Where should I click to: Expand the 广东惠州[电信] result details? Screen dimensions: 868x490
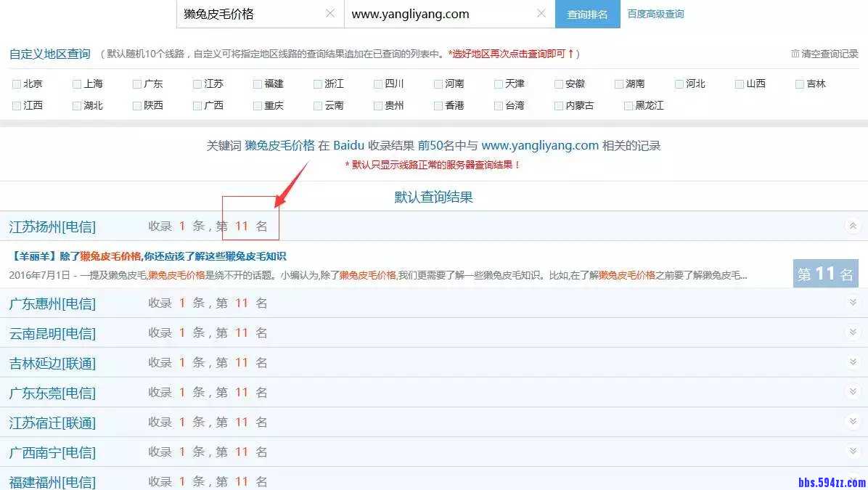tap(853, 303)
